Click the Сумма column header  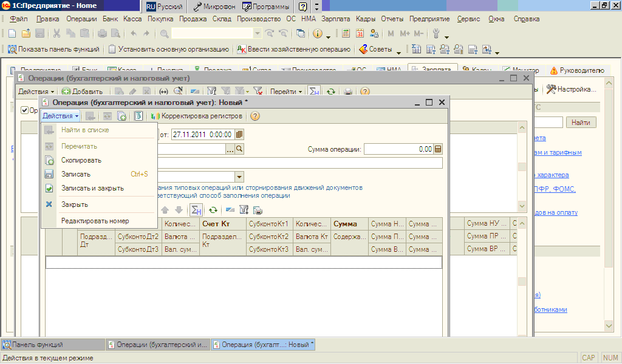[x=349, y=224]
